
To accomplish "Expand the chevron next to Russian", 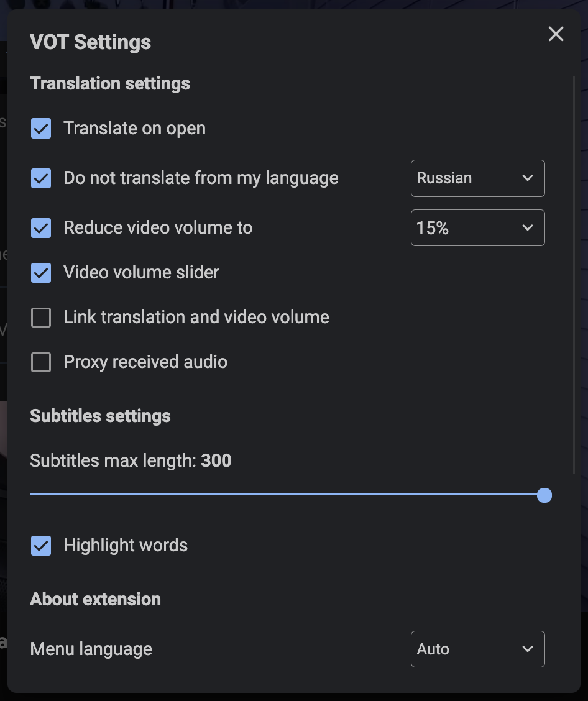I will [x=528, y=178].
